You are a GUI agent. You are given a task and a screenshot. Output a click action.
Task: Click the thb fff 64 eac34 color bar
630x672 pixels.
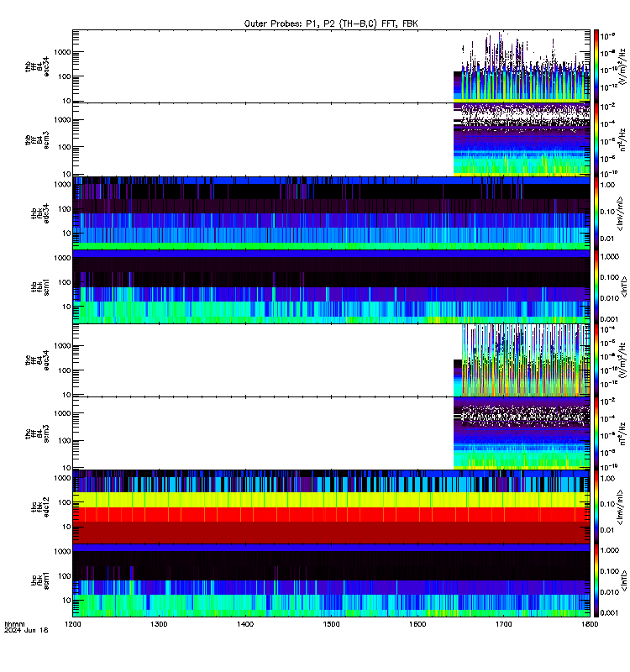pos(596,66)
